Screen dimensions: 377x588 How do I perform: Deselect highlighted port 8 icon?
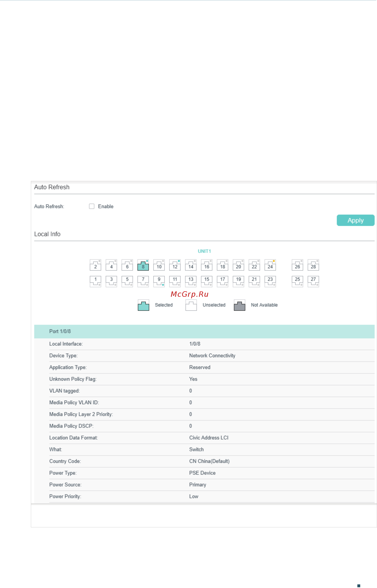click(x=143, y=265)
